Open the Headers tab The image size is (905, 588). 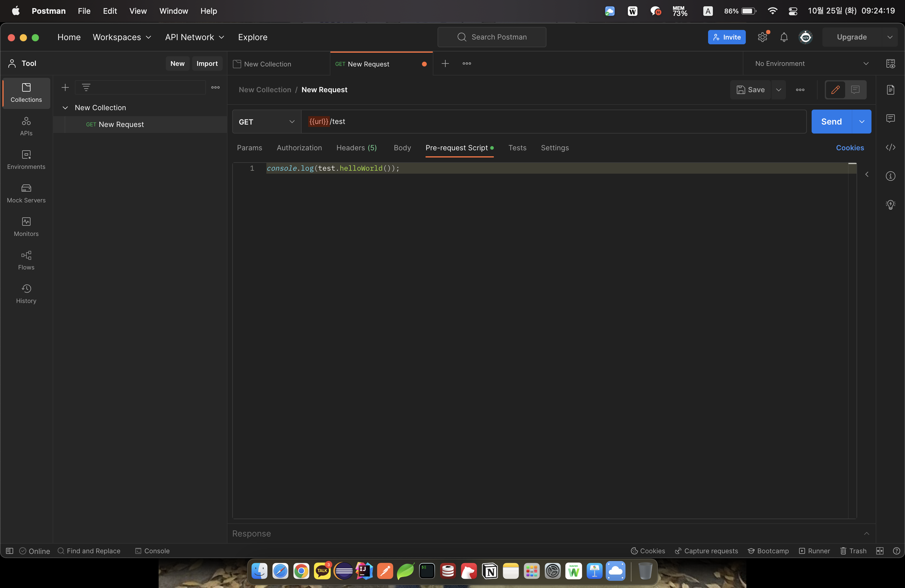pyautogui.click(x=356, y=148)
